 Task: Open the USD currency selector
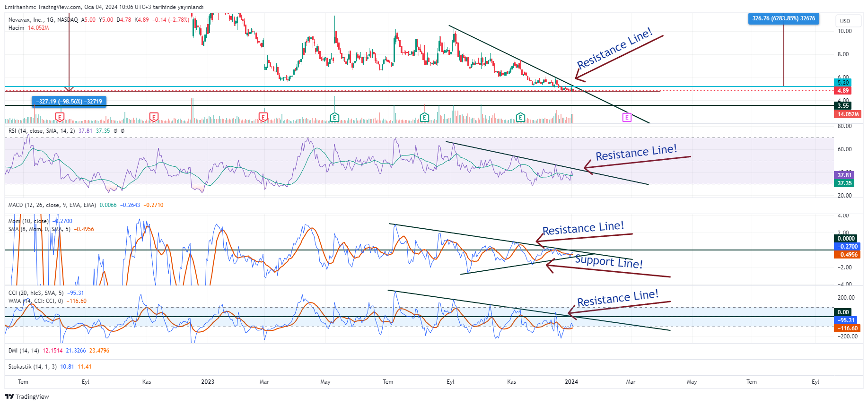coord(848,21)
